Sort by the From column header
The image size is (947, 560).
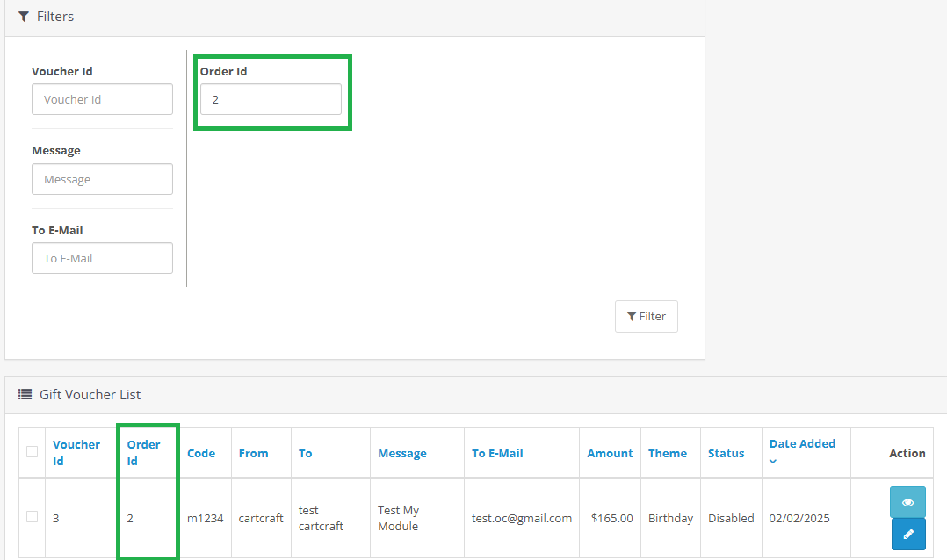253,453
